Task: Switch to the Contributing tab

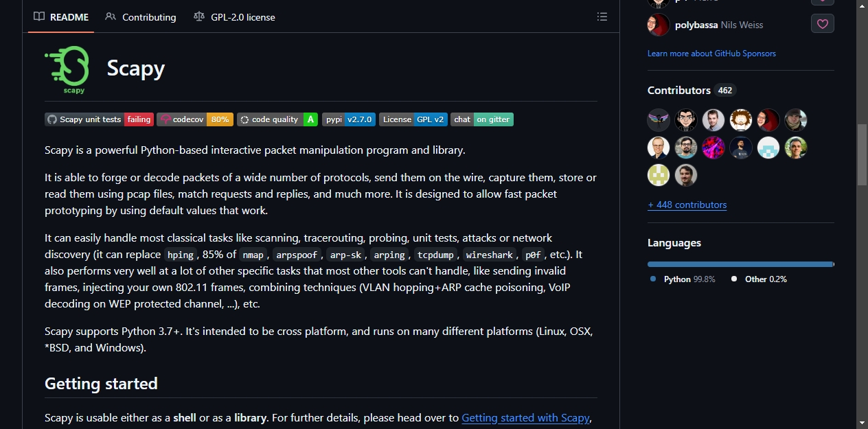Action: [x=141, y=17]
